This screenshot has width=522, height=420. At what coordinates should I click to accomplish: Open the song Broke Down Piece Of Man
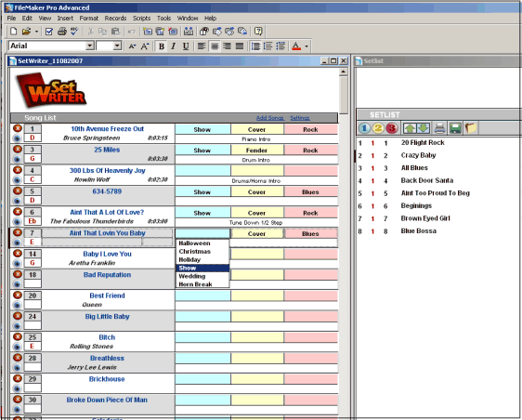(107, 400)
